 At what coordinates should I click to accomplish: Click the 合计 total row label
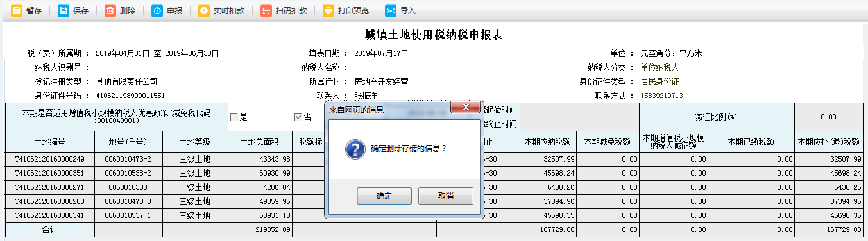coord(50,229)
